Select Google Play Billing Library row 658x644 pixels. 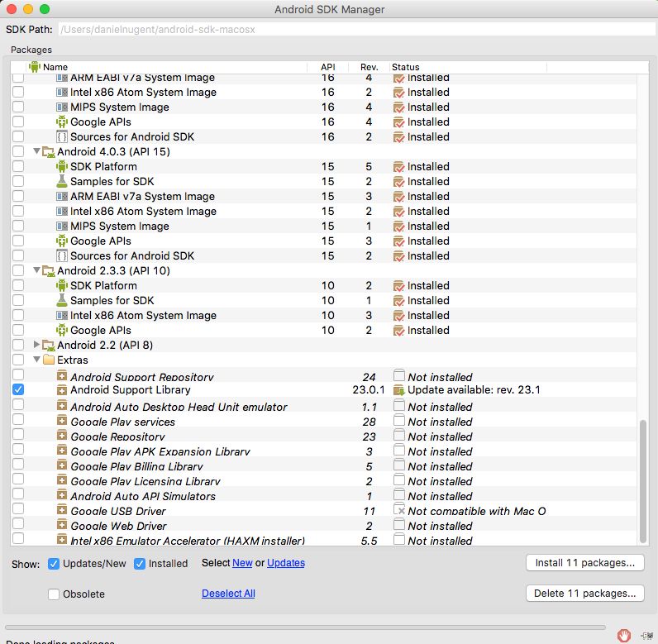(323, 465)
